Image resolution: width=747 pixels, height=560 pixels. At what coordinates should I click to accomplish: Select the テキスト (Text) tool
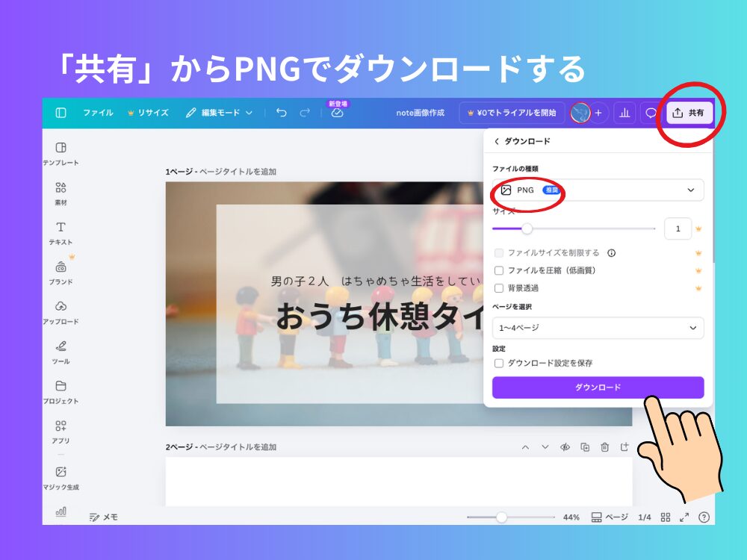(61, 232)
